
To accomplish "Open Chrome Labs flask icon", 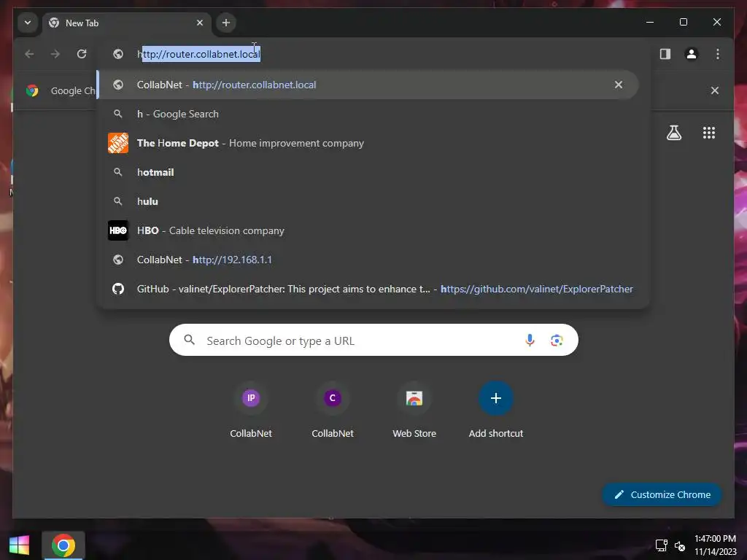I will (673, 133).
